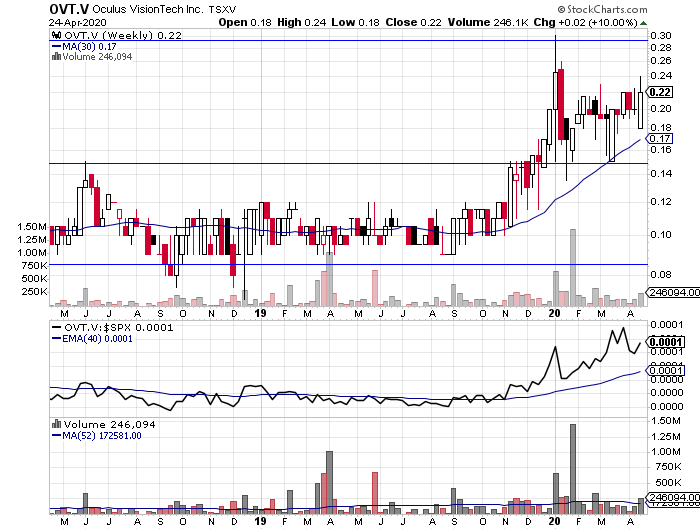Click the 500K bottom volume axis label
This screenshot has height=530, width=700.
point(668,482)
